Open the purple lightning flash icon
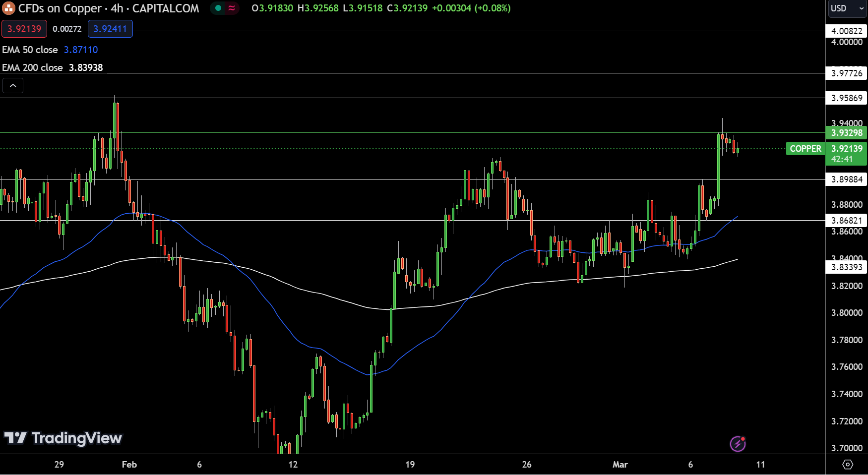Image resolution: width=868 pixels, height=475 pixels. pos(738,443)
